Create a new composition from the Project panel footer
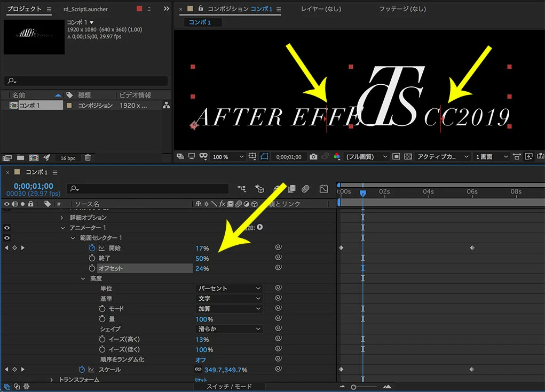 [34, 158]
